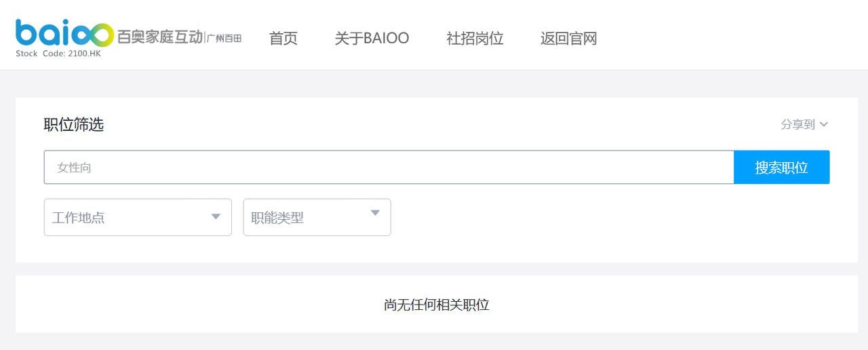This screenshot has height=350, width=868.
Task: Click the blue 搜索职位 search button
Action: point(782,167)
